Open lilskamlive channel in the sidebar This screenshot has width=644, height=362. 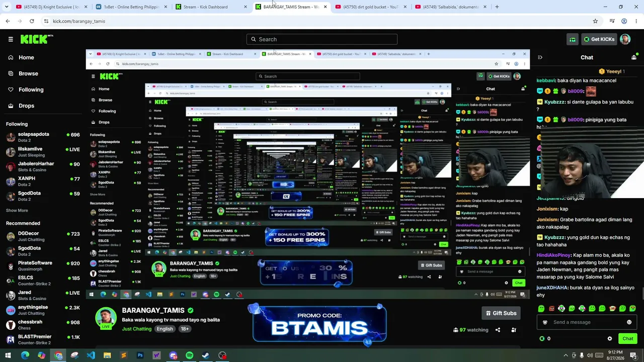tap(43, 152)
